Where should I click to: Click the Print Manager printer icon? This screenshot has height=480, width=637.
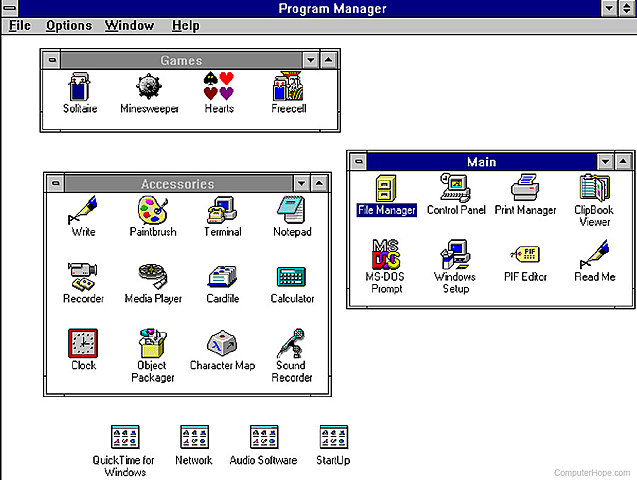525,188
